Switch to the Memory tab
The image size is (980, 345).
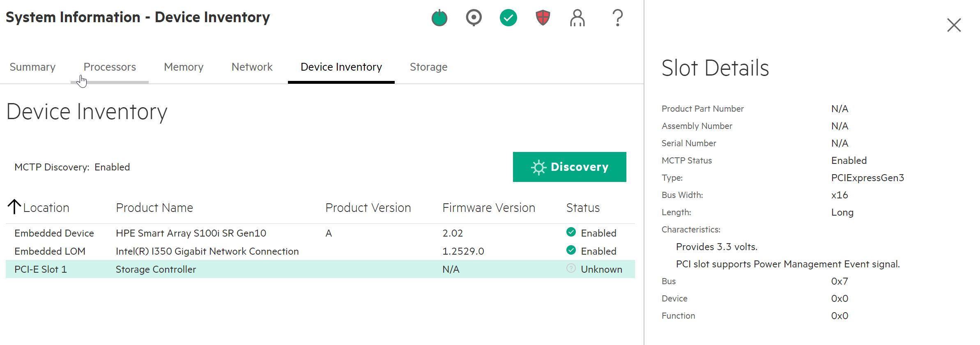[x=184, y=67]
